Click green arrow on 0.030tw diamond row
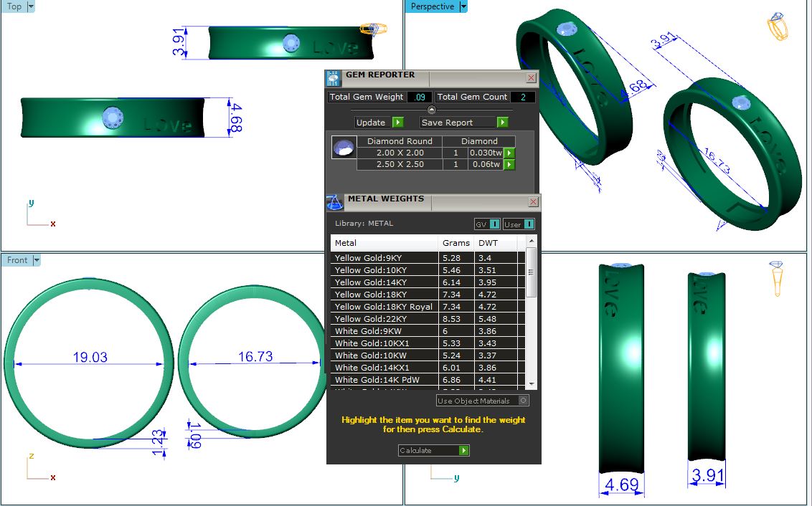The width and height of the screenshot is (812, 506). coord(509,153)
